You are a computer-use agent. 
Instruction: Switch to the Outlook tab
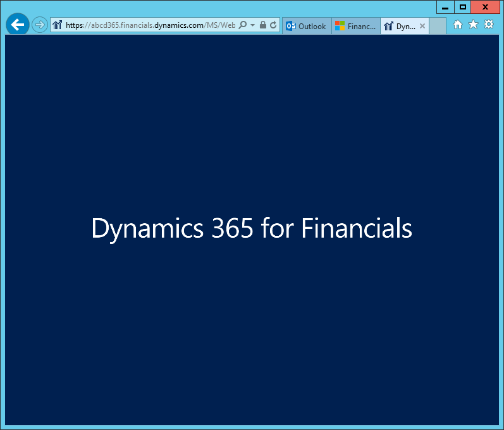(x=307, y=26)
